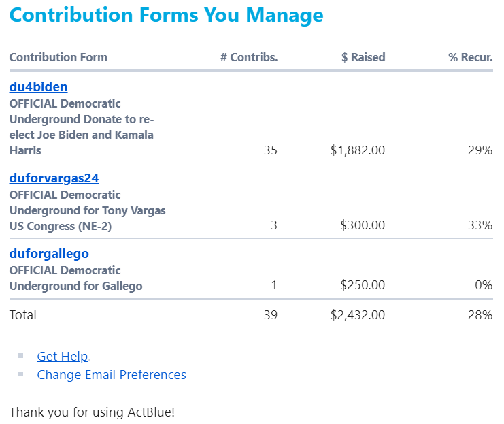Image resolution: width=504 pixels, height=424 pixels.
Task: Click the % Recur. column header
Action: click(x=470, y=57)
